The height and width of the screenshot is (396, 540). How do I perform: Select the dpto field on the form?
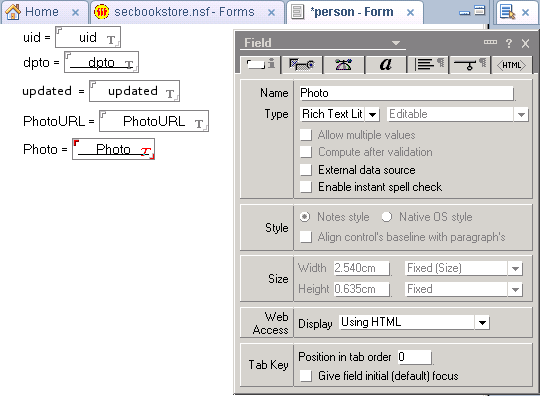(x=101, y=62)
